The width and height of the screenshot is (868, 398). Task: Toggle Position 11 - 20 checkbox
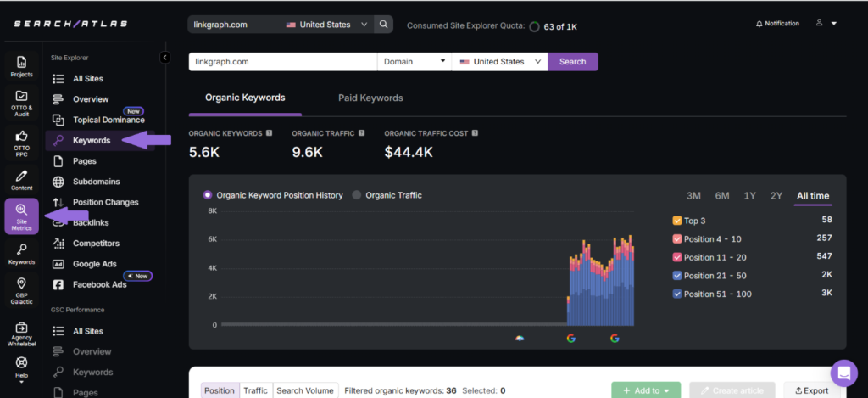[x=676, y=257]
